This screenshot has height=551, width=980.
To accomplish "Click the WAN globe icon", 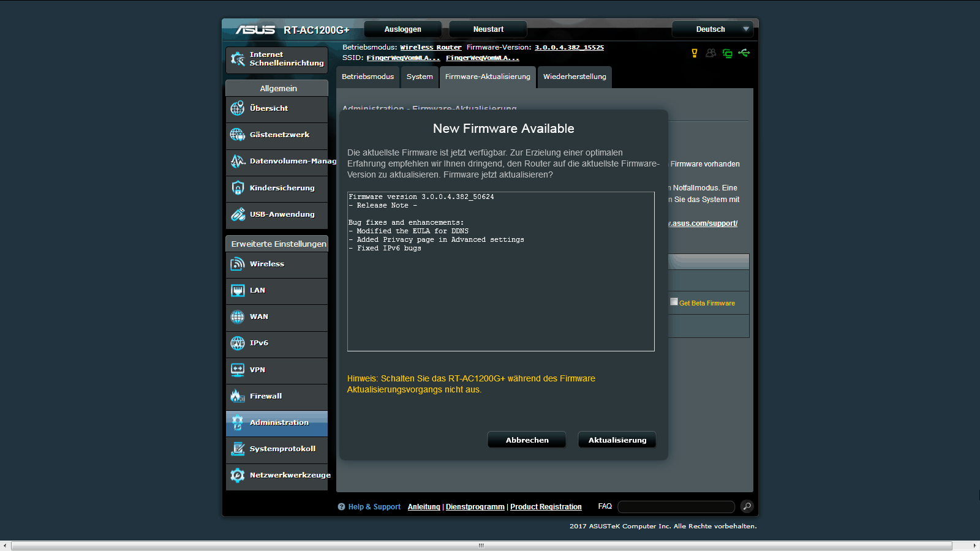I will [x=238, y=317].
